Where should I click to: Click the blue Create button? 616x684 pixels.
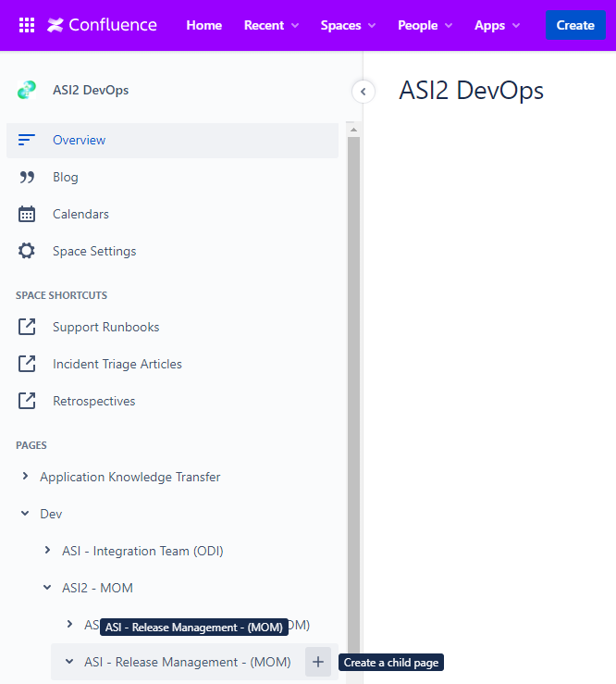(x=575, y=25)
